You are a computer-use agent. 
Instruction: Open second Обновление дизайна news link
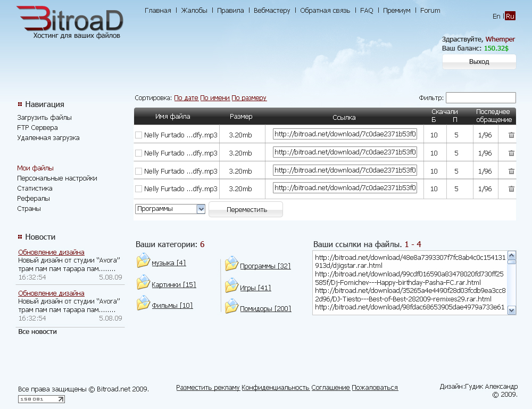(51, 293)
